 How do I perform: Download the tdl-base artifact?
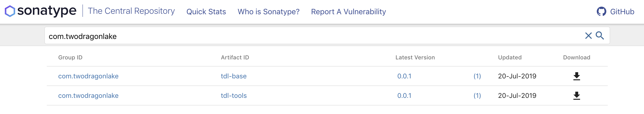(x=576, y=76)
